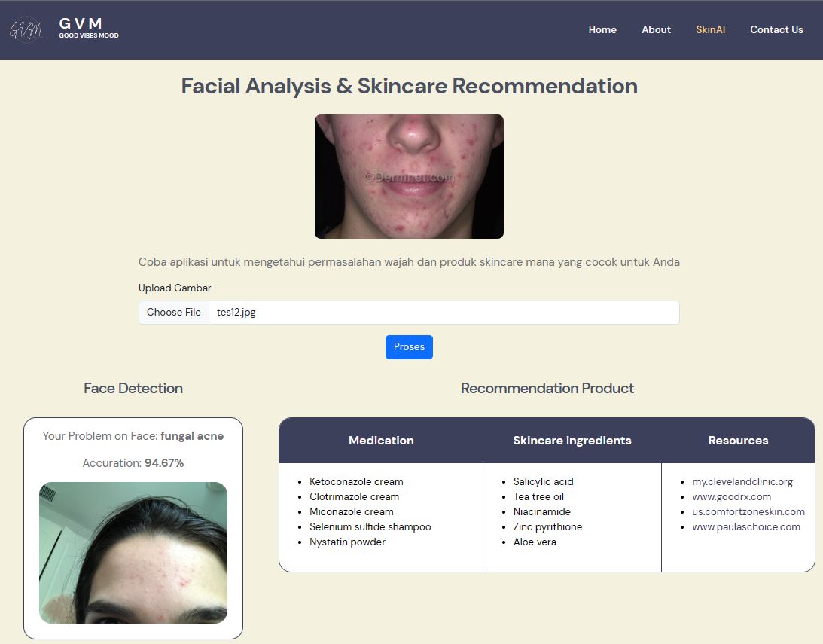Click the GVM circular logo icon
Image resolution: width=823 pixels, height=644 pixels.
click(x=27, y=29)
